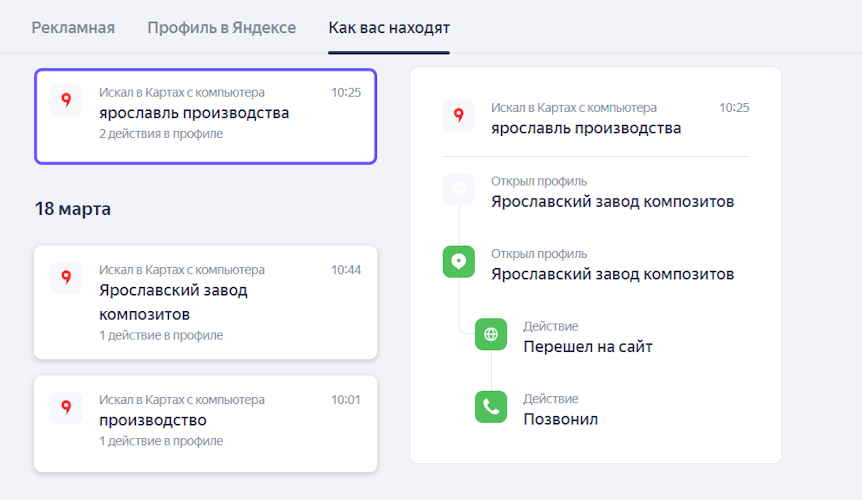Screen dimensions: 862x500
Task: Click the green phone call icon
Action: click(x=491, y=407)
